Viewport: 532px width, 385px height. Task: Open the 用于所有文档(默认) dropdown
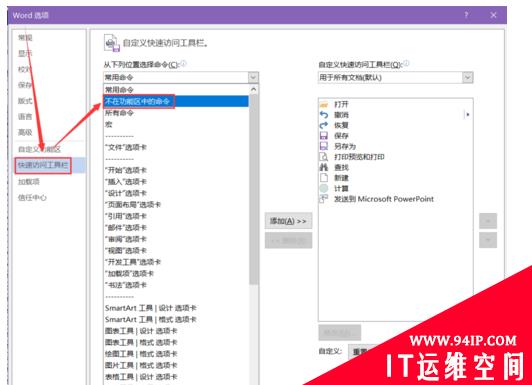click(468, 77)
